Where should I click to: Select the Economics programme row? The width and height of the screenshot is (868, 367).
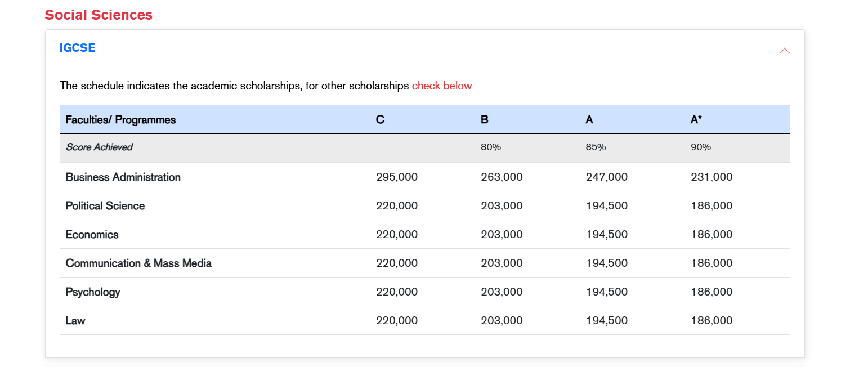pos(92,235)
